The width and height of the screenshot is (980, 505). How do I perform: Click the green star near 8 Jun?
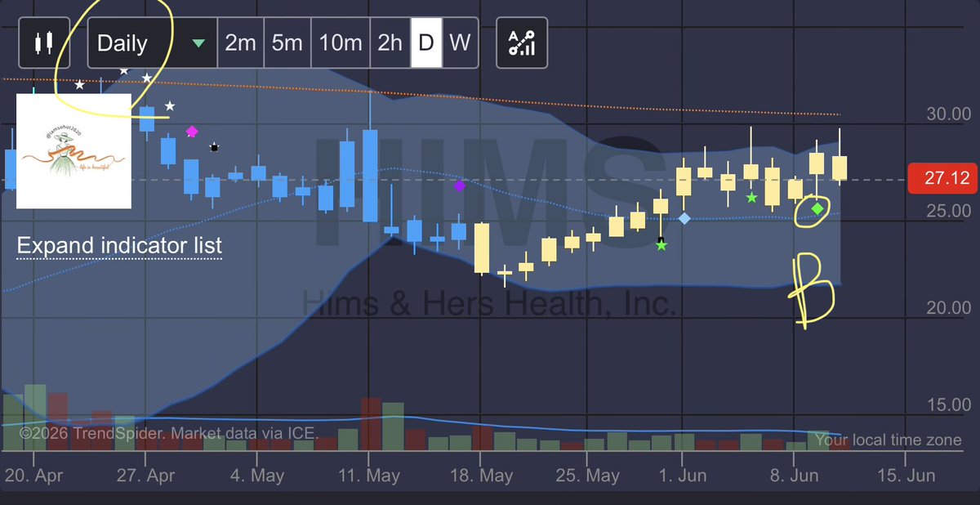751,197
